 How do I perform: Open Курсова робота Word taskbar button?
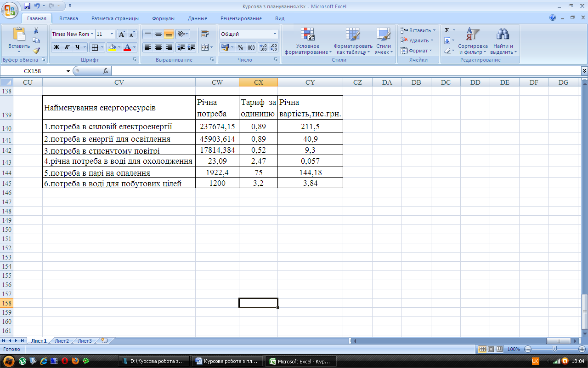pos(228,362)
